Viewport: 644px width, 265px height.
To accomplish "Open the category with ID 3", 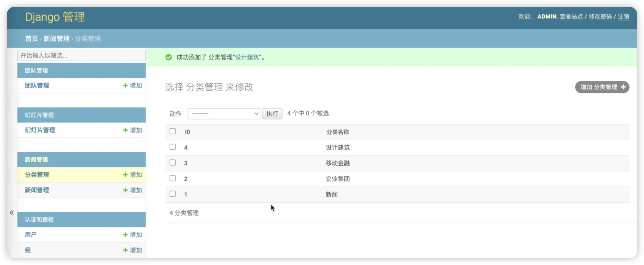I will (x=186, y=163).
